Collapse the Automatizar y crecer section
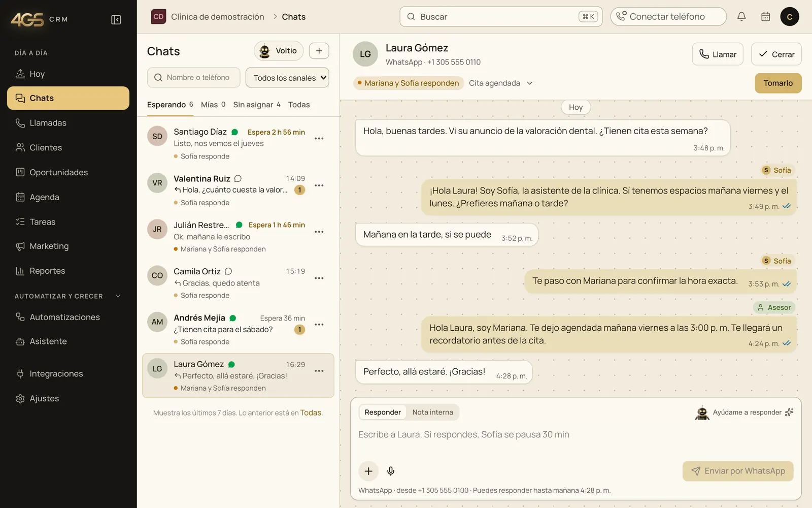 [68, 296]
